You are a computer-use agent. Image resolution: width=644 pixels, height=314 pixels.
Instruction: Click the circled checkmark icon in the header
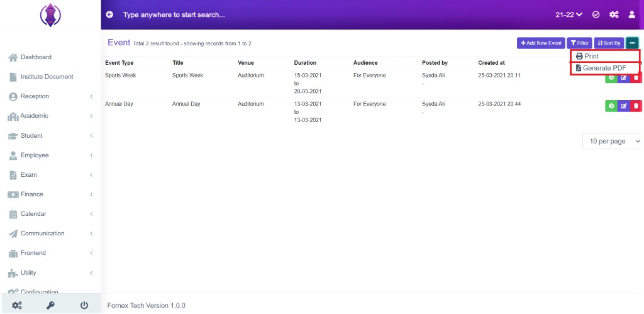(596, 14)
